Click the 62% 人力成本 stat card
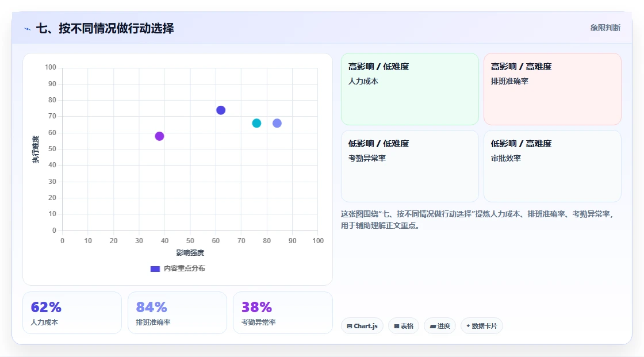 tap(72, 313)
